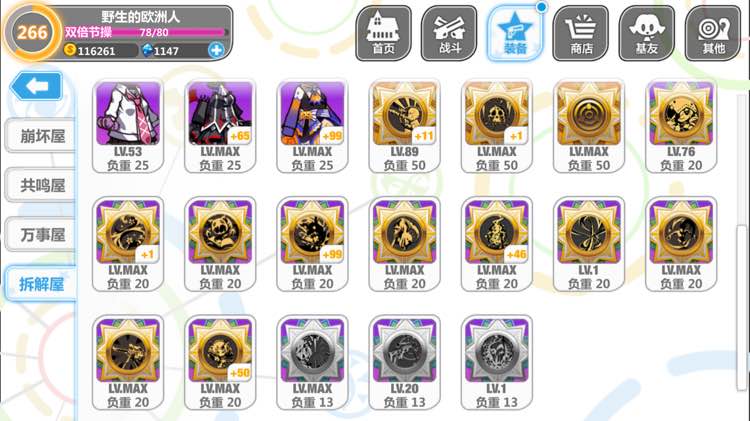Tap the blue plus to add crystals
The width and height of the screenshot is (750, 421).
(216, 50)
